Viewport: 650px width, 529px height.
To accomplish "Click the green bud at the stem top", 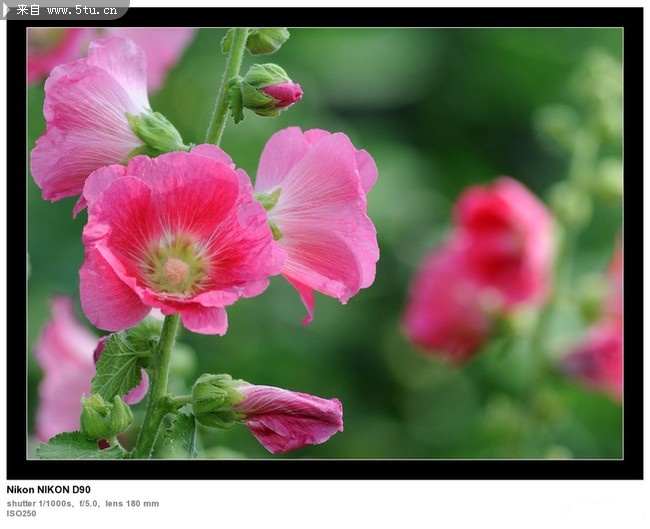I will [265, 40].
